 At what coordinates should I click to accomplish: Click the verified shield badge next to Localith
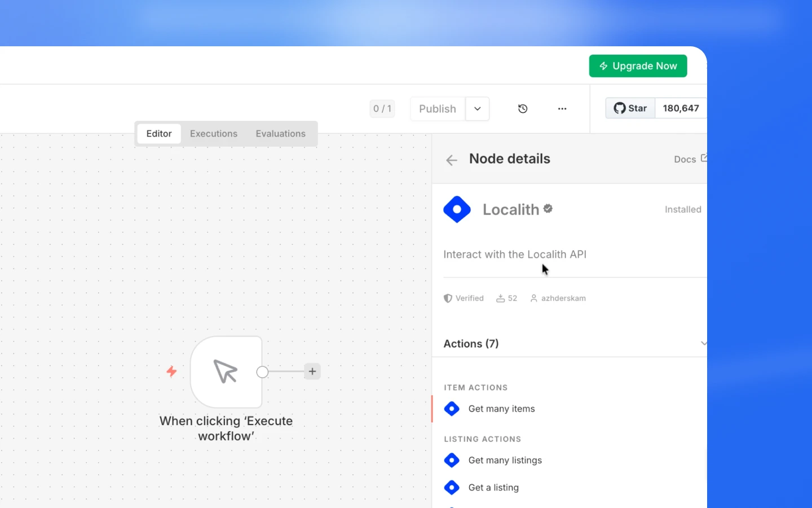(548, 208)
